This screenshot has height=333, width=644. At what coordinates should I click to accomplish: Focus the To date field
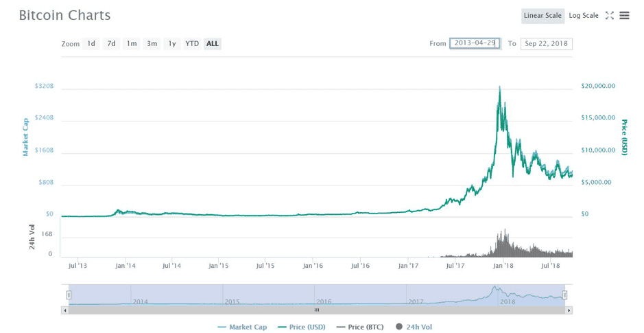pos(546,43)
